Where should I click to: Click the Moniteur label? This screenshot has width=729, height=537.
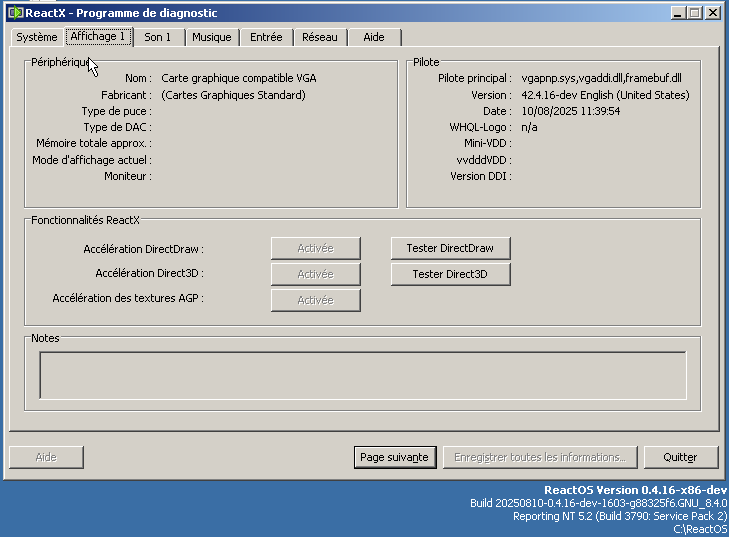point(128,176)
